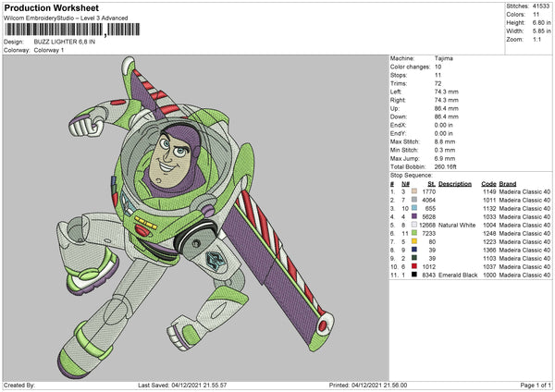Screen dimensions: 555x392
Task: Click the 'Left:' extent label
Action: click(396, 92)
